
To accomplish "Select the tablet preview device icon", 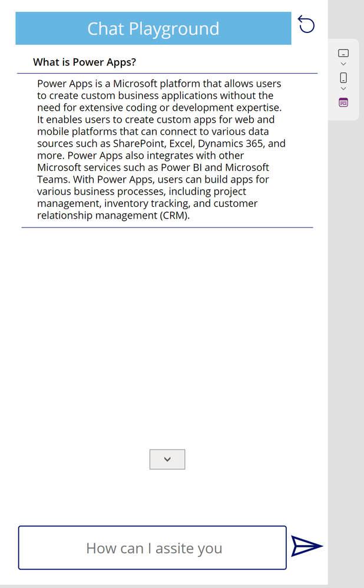I will pos(343,53).
